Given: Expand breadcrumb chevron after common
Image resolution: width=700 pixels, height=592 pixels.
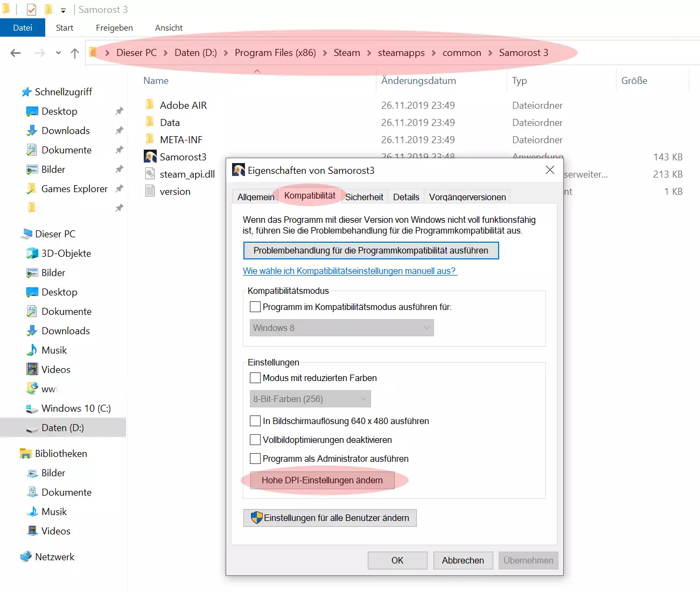Looking at the screenshot, I should tap(490, 53).
